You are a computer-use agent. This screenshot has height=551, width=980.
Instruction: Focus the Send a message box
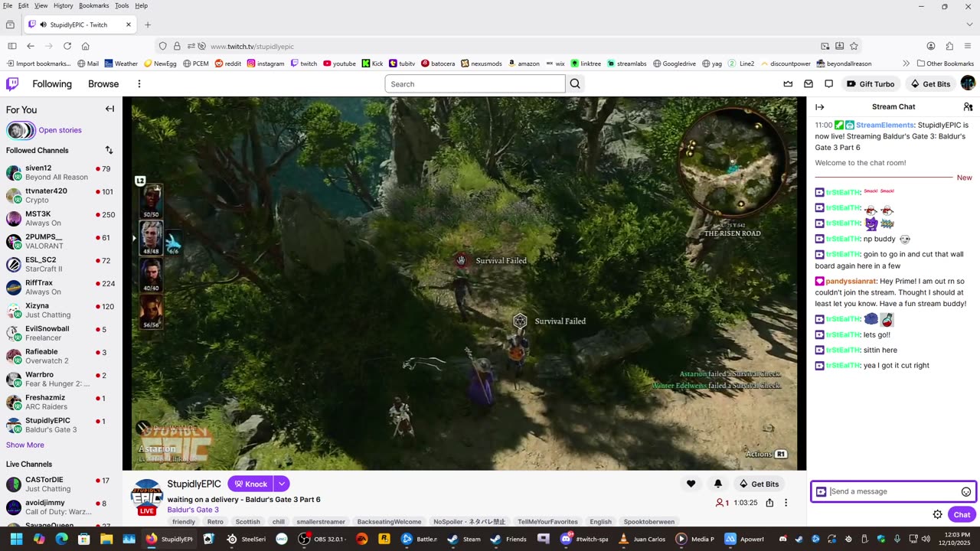(x=893, y=491)
